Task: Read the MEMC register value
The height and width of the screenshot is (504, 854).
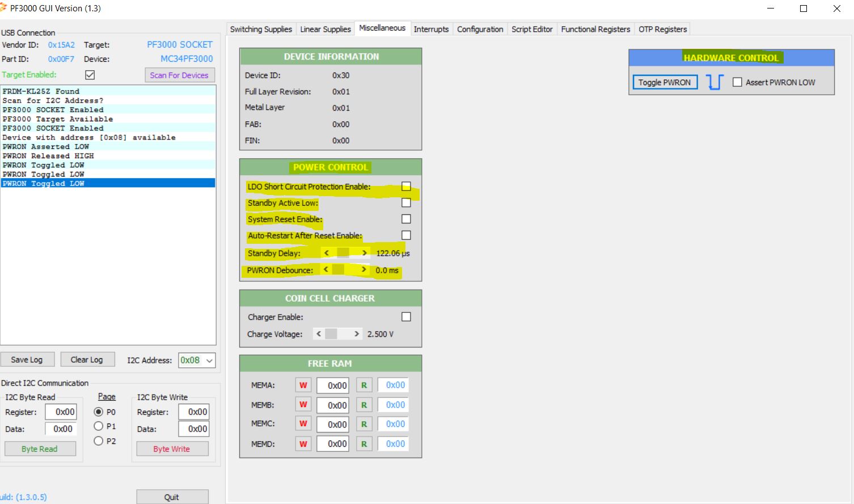Action: tap(363, 423)
